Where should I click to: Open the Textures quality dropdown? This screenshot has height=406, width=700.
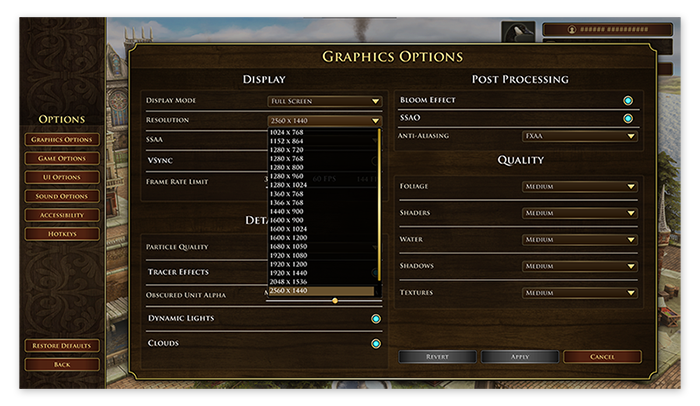tap(579, 293)
